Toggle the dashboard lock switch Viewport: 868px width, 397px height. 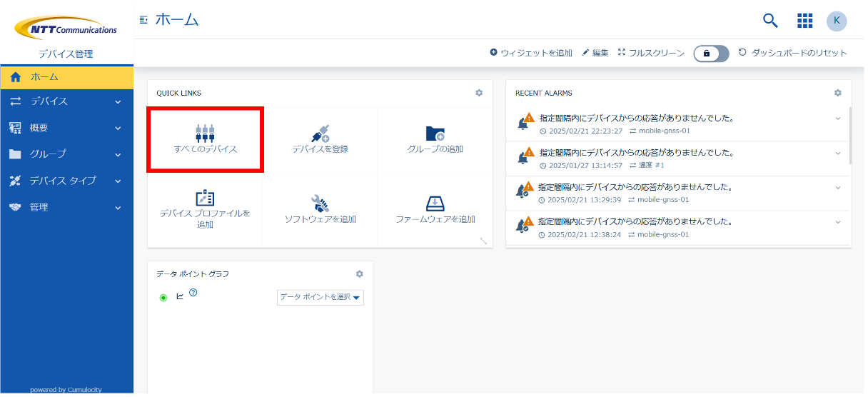pos(711,54)
